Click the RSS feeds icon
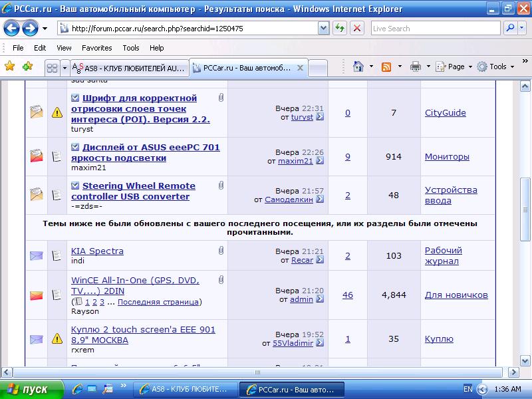The height and width of the screenshot is (399, 532). 386,66
